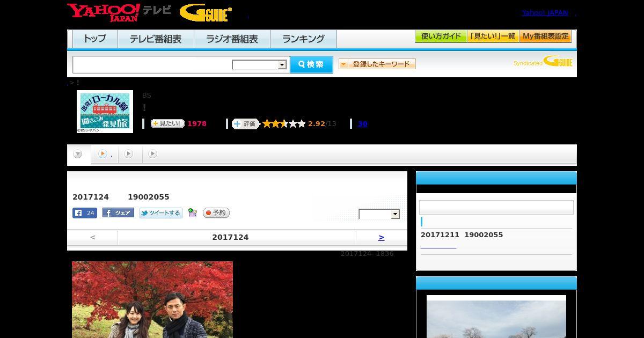Open My番組表設定
The image size is (644, 338).
pos(545,36)
